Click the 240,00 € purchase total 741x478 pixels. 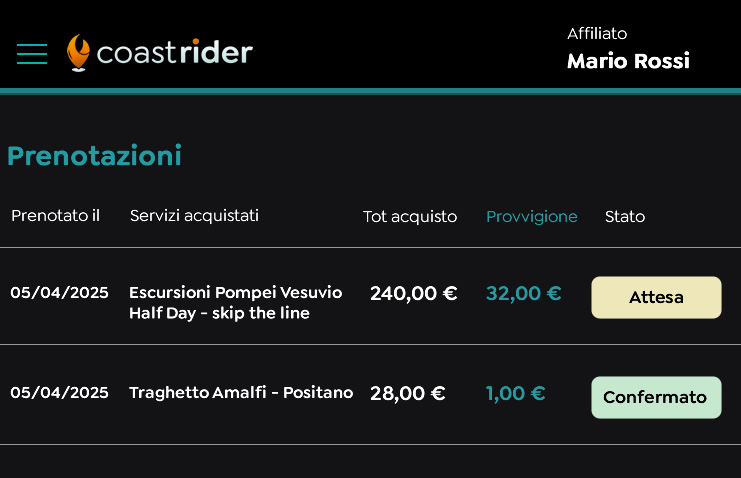click(x=414, y=294)
